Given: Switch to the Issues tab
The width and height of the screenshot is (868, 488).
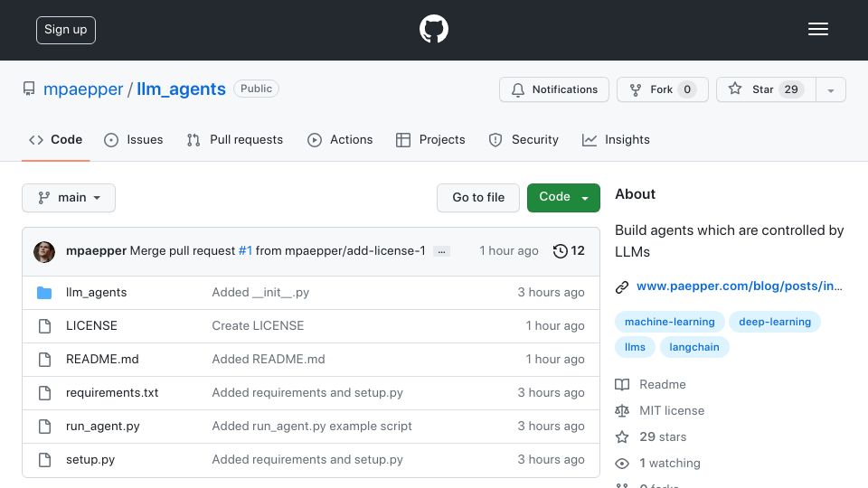Looking at the screenshot, I should coord(134,140).
